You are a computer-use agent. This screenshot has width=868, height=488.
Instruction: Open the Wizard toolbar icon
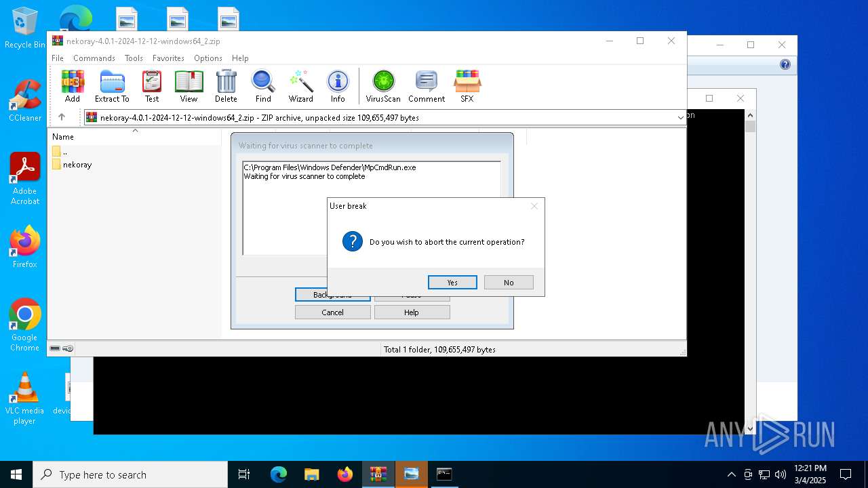(300, 86)
